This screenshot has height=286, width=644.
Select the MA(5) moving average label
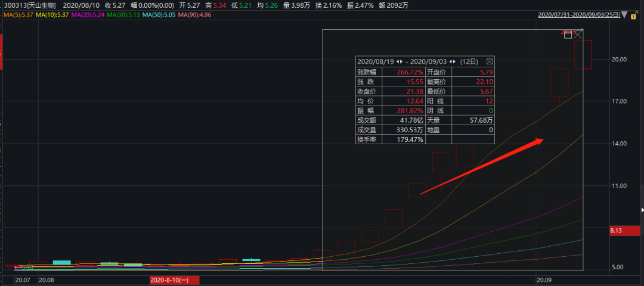[17, 14]
